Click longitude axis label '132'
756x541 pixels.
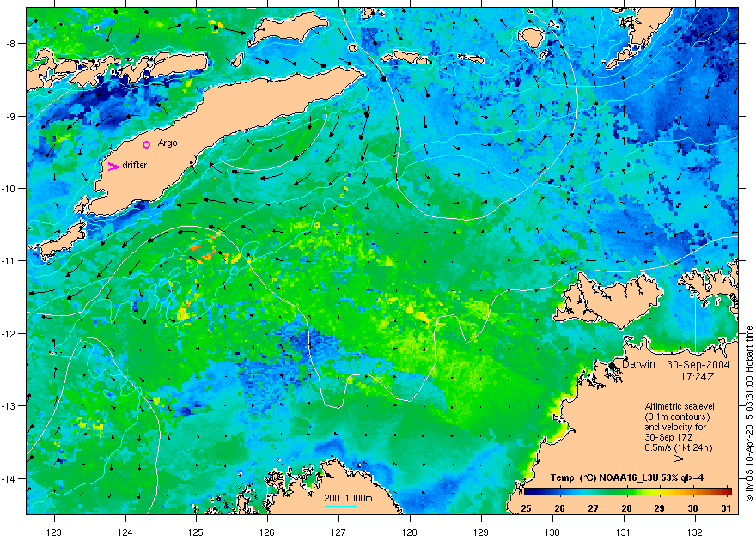coord(695,532)
